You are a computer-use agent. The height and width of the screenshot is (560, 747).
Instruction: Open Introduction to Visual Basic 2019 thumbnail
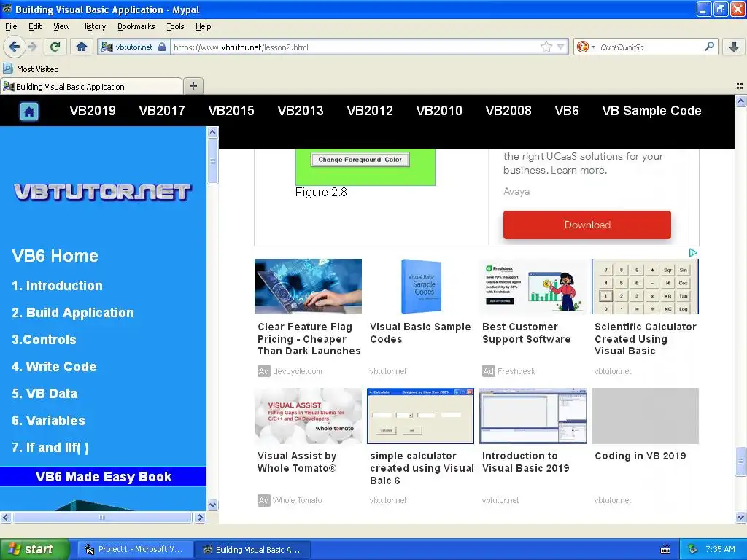tap(533, 416)
